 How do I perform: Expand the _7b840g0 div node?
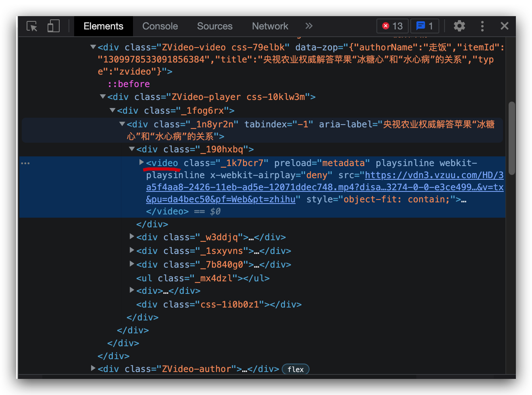click(132, 264)
